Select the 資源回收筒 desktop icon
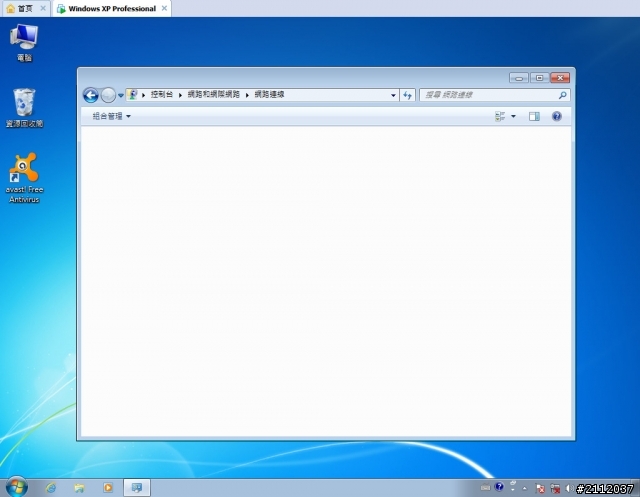Viewport: 640px width, 497px height. click(x=24, y=108)
